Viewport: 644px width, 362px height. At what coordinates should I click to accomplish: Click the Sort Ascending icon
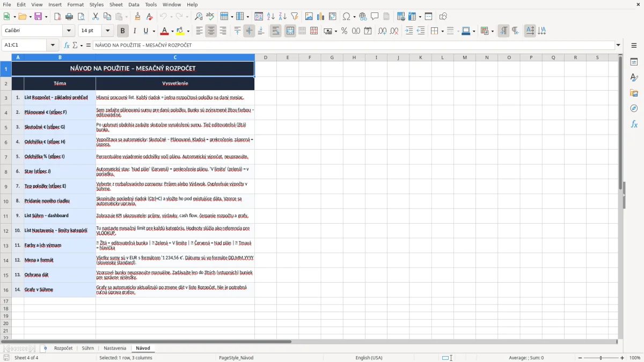[x=270, y=17]
